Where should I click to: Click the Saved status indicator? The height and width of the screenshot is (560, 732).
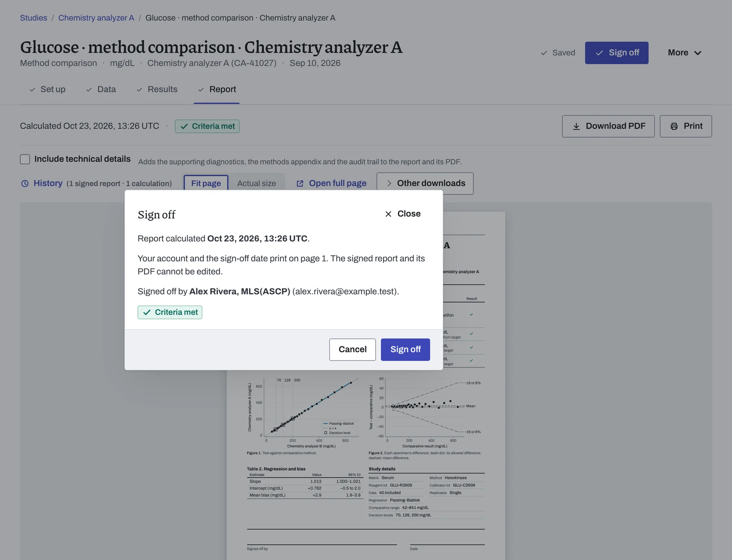tap(558, 53)
